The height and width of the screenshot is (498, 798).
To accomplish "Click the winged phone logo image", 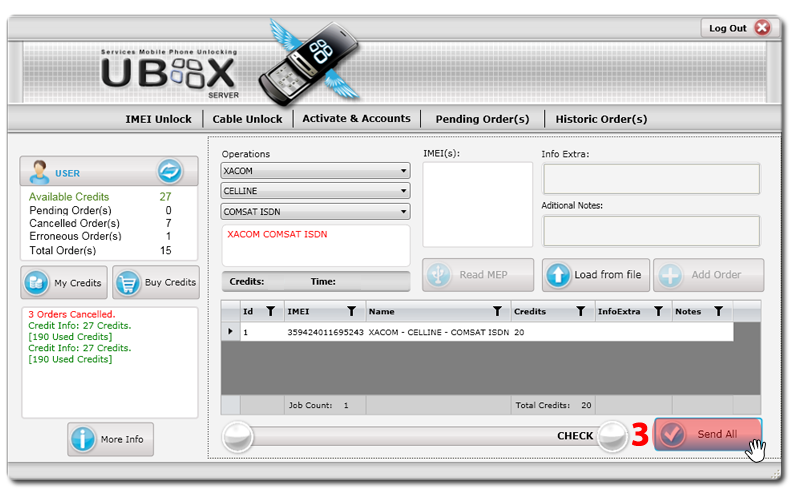I will 309,61.
